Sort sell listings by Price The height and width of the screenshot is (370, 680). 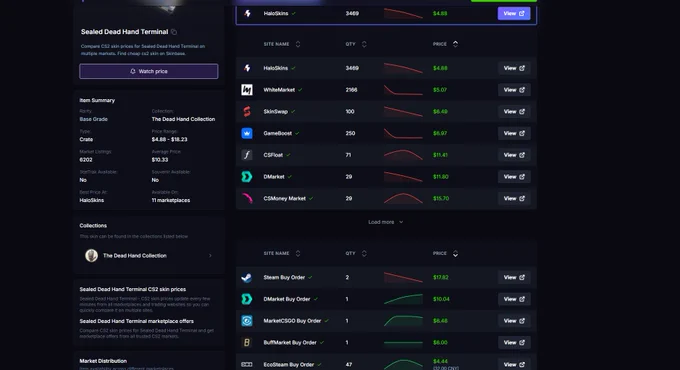445,44
